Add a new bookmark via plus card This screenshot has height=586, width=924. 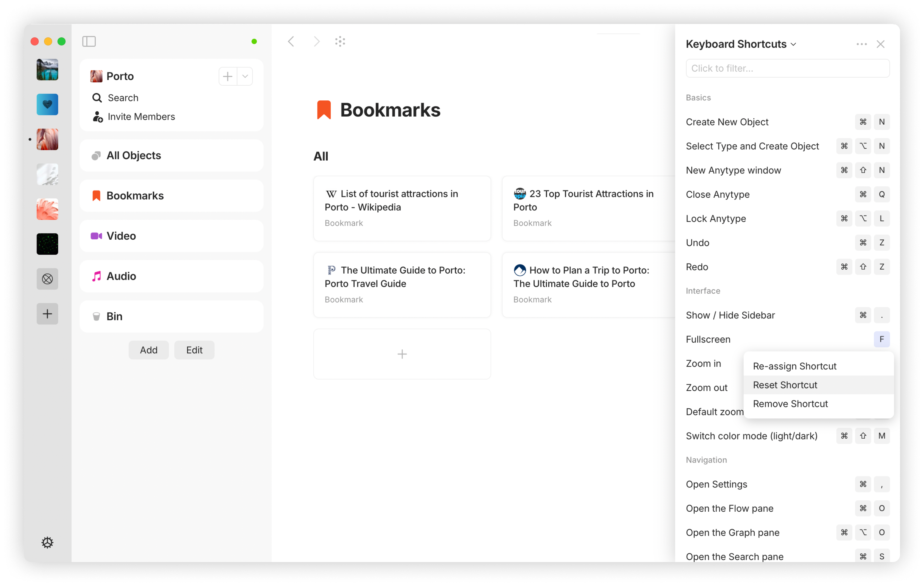(402, 354)
